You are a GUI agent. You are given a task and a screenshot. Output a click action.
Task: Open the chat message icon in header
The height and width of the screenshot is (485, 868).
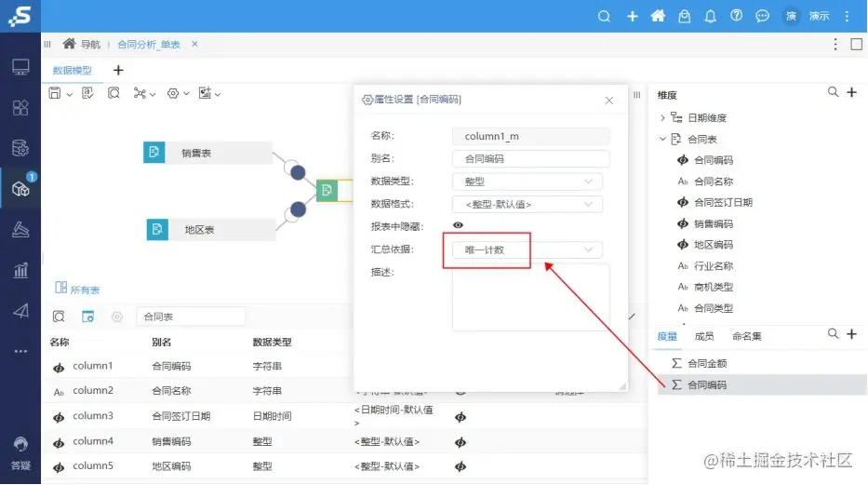(x=762, y=16)
